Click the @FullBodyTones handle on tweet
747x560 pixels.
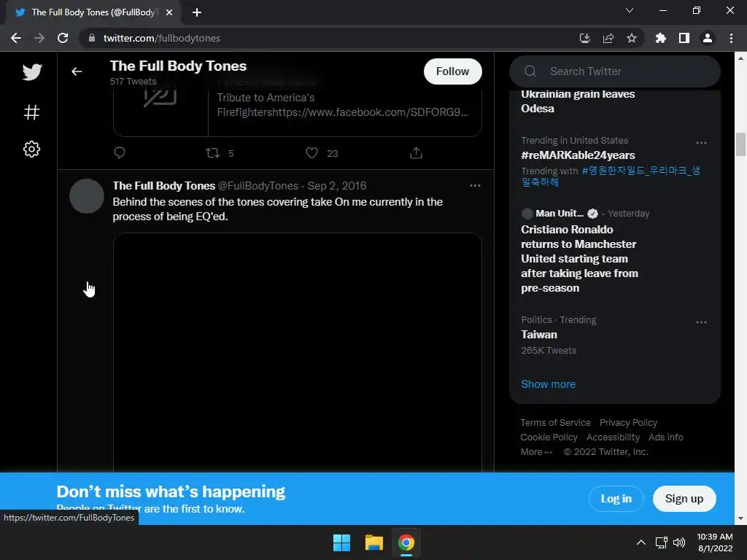coord(258,186)
